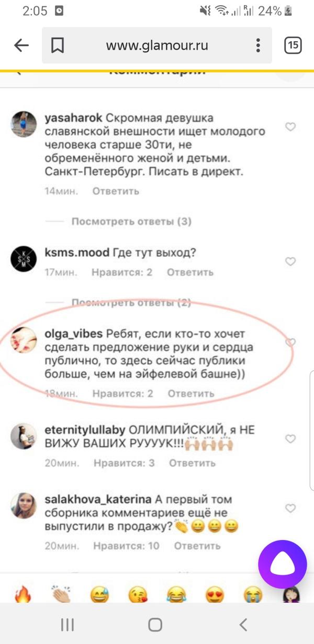Viewport: 314px width, 644px height.
Task: Insert the crying face emoji
Action: point(253,595)
